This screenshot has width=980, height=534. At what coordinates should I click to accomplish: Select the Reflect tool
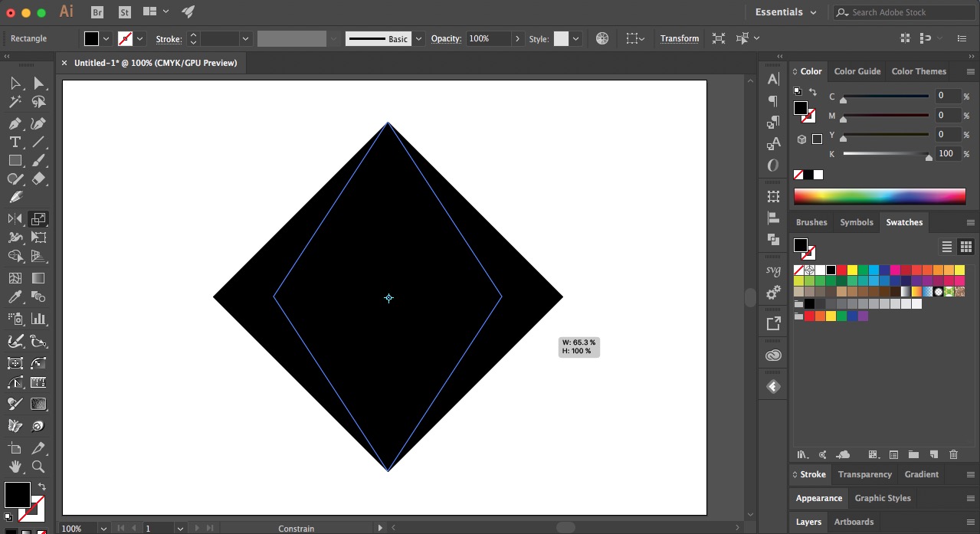pos(15,219)
